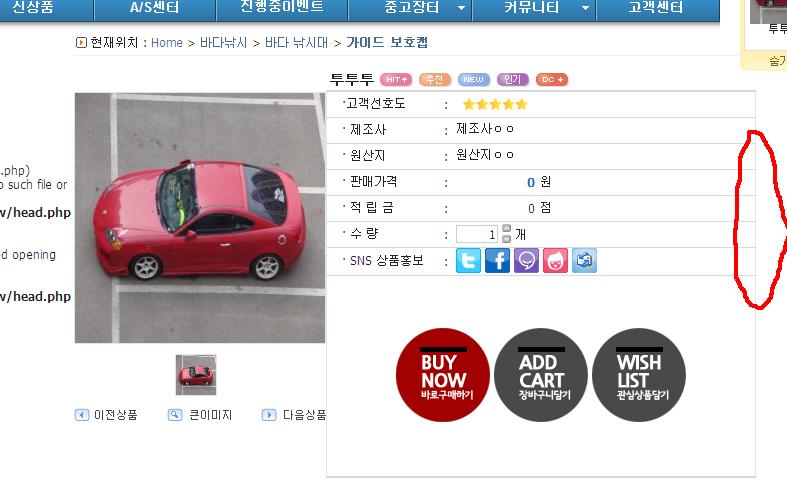
Task: Click the Home breadcrumb link
Action: coord(167,43)
